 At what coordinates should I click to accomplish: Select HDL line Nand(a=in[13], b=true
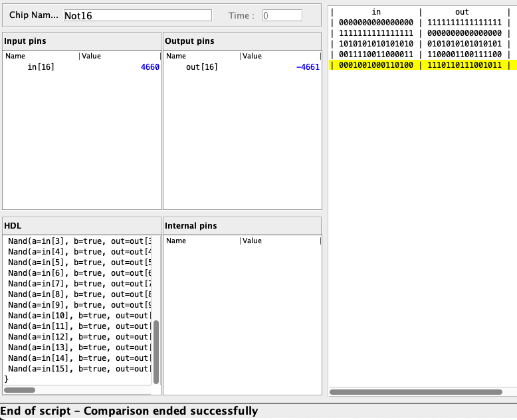coord(80,347)
